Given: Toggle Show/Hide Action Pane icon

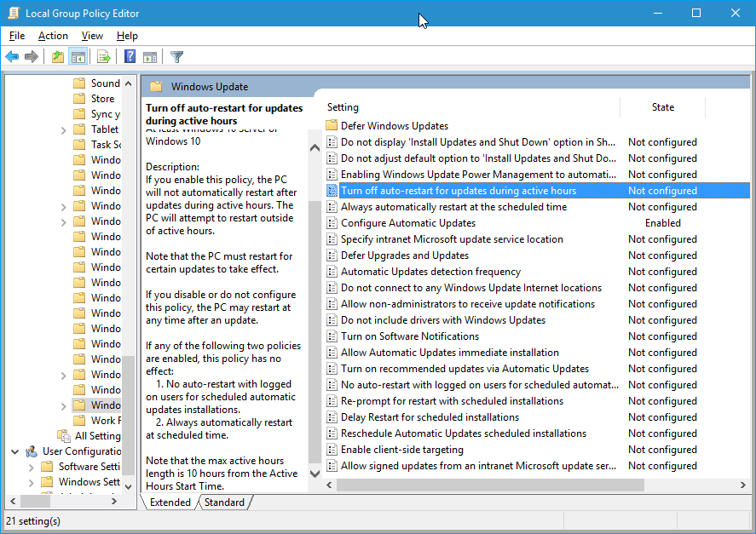Looking at the screenshot, I should coord(150,57).
